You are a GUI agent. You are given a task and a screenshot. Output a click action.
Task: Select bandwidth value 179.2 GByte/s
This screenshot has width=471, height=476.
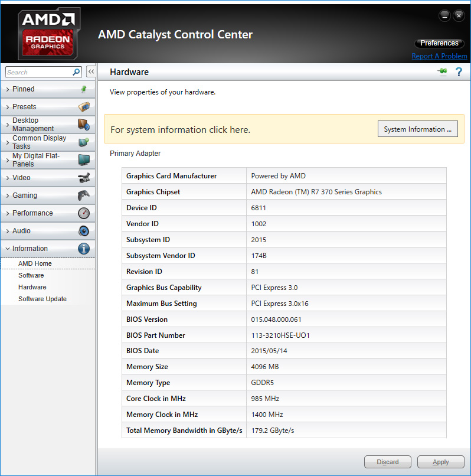click(x=346, y=430)
